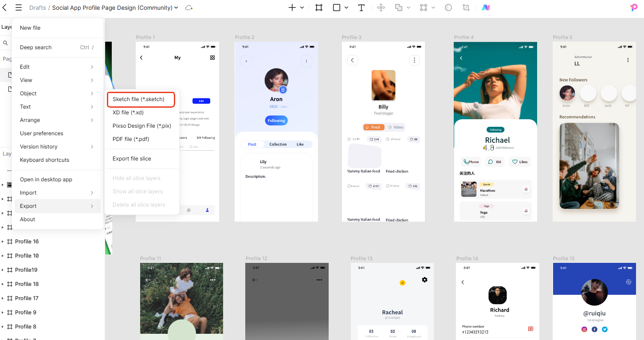
Task: Choose Export file slice
Action: [x=141, y=159]
